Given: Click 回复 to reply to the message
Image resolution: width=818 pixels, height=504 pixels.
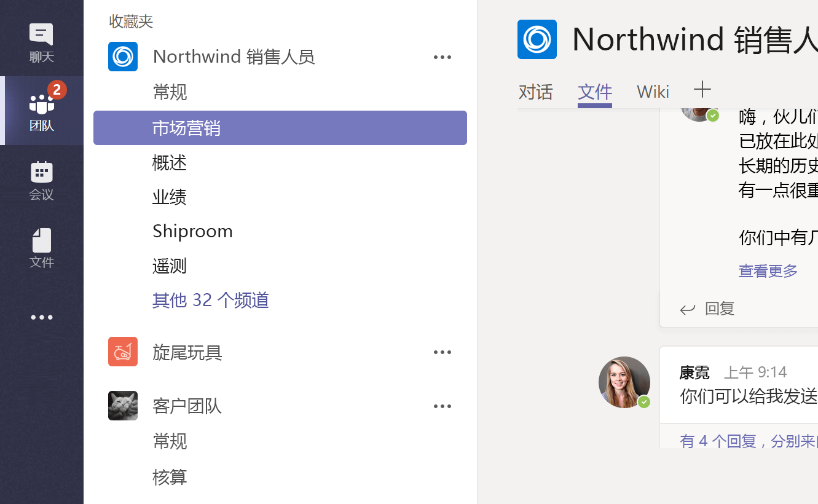Looking at the screenshot, I should pos(719,309).
